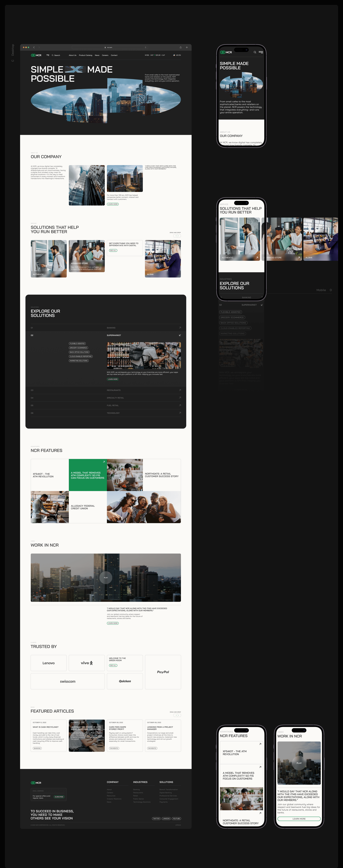Tap the mobile search magnifier icon
This screenshot has width=343, height=868.
coord(255,52)
